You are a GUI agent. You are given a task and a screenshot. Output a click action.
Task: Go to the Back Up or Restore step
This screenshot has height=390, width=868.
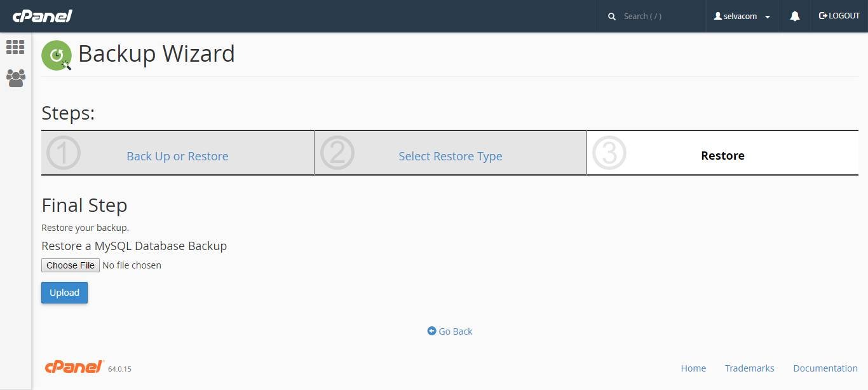pyautogui.click(x=177, y=156)
